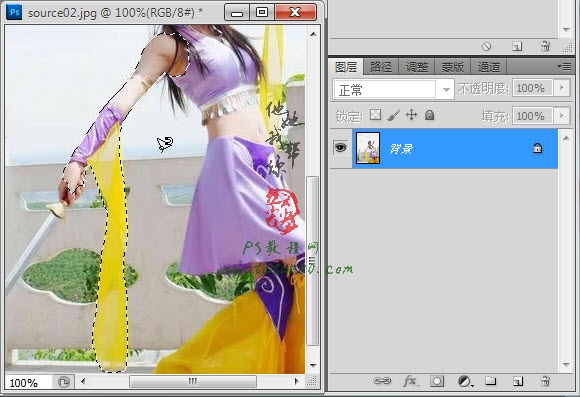Click the Photoshop Ps icon in title bar
This screenshot has height=397, width=580.
point(14,12)
